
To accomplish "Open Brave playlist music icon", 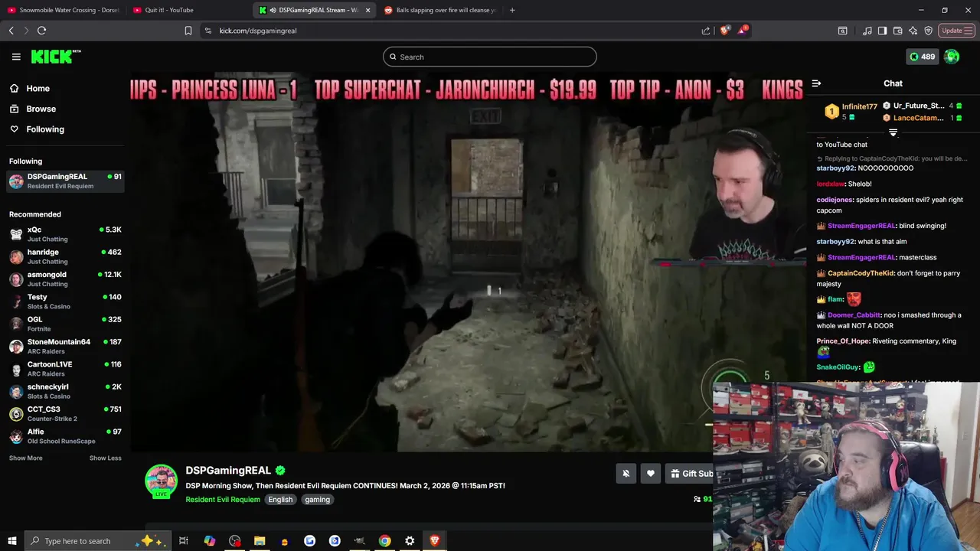I will [867, 31].
